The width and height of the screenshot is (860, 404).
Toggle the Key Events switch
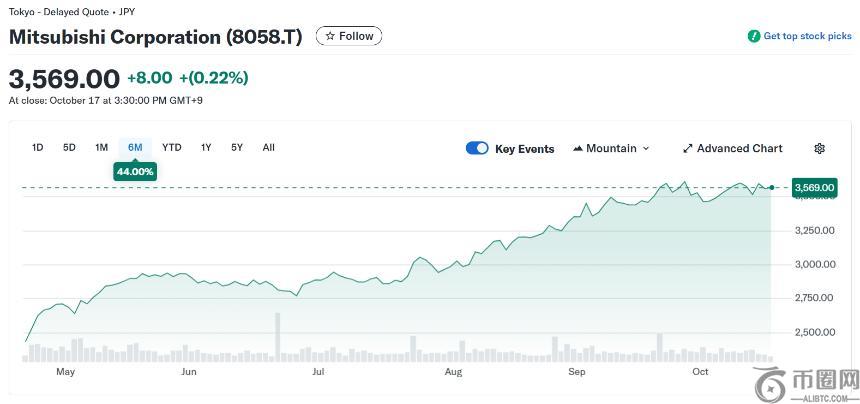[x=477, y=148]
